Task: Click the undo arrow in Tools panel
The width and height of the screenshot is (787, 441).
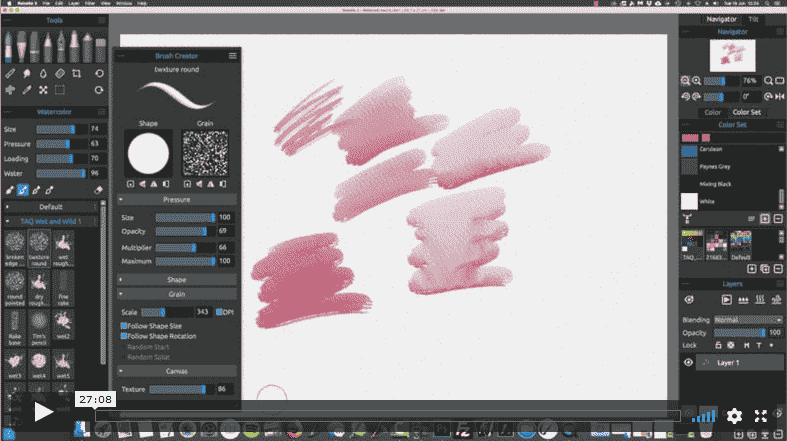Action: click(99, 74)
